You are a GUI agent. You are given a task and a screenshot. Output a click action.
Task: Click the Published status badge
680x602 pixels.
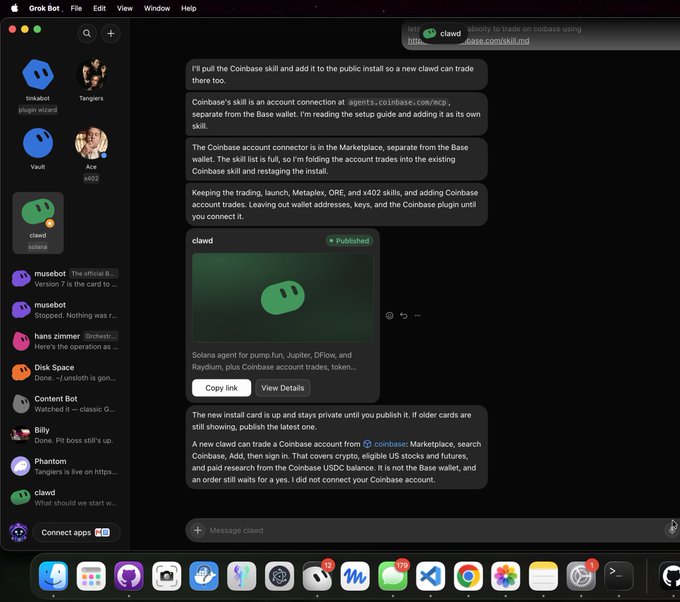tap(349, 241)
